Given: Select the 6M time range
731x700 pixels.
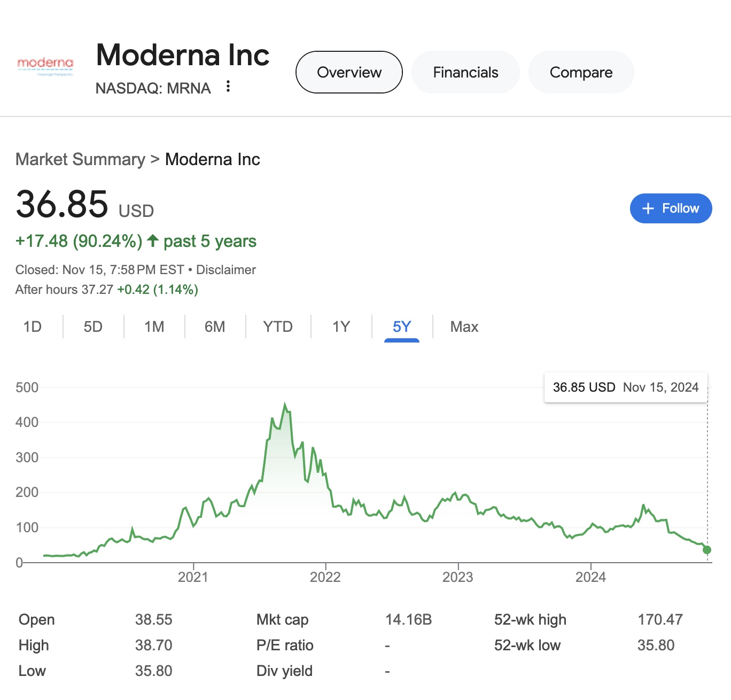Looking at the screenshot, I should [x=215, y=326].
